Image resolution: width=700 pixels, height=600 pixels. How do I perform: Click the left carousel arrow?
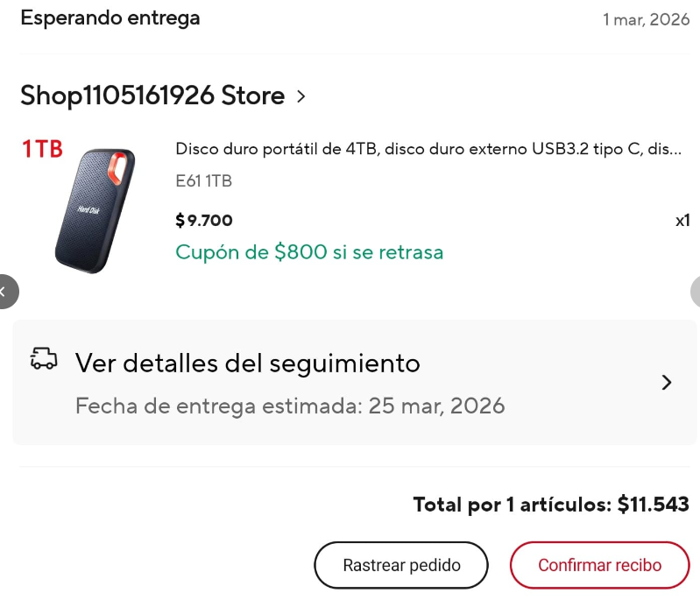click(5, 292)
